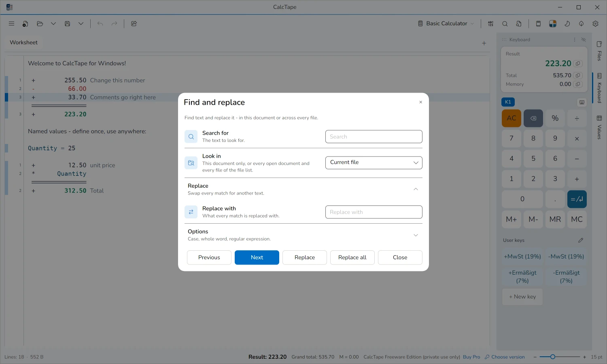Image resolution: width=607 pixels, height=364 pixels.
Task: Switch to the Worksheet tab
Action: [x=23, y=42]
